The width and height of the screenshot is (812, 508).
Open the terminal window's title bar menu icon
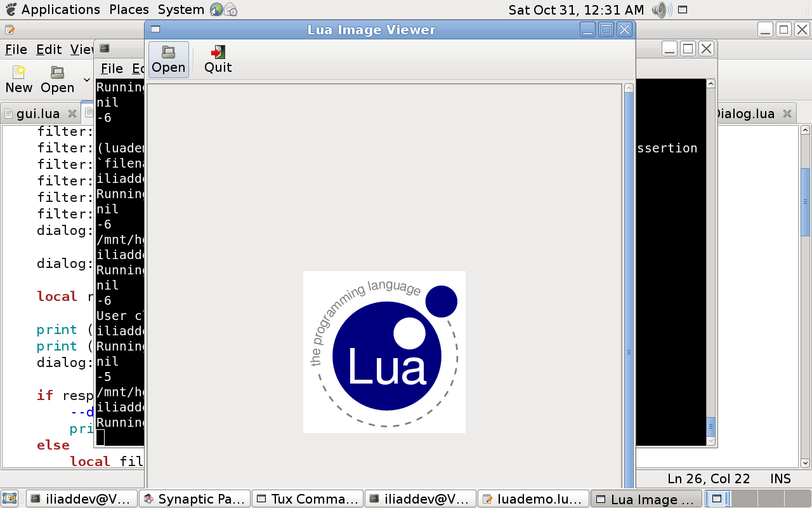tap(105, 48)
